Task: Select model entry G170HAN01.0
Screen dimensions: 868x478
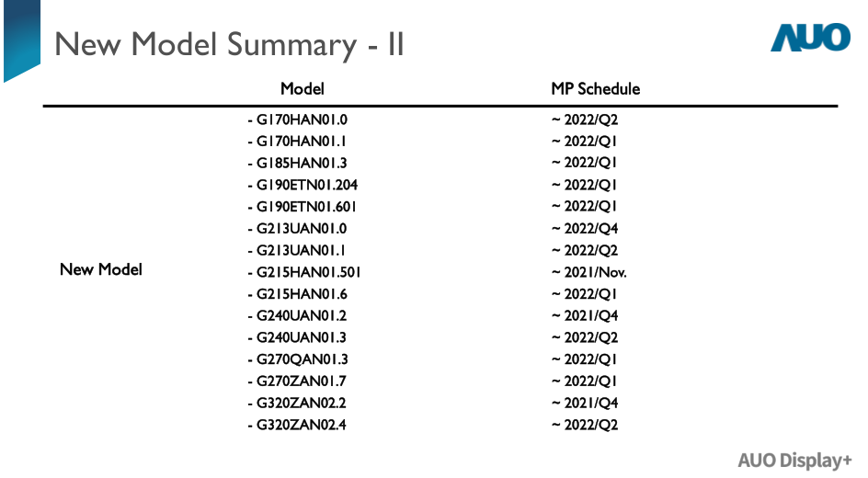Action: pos(297,119)
